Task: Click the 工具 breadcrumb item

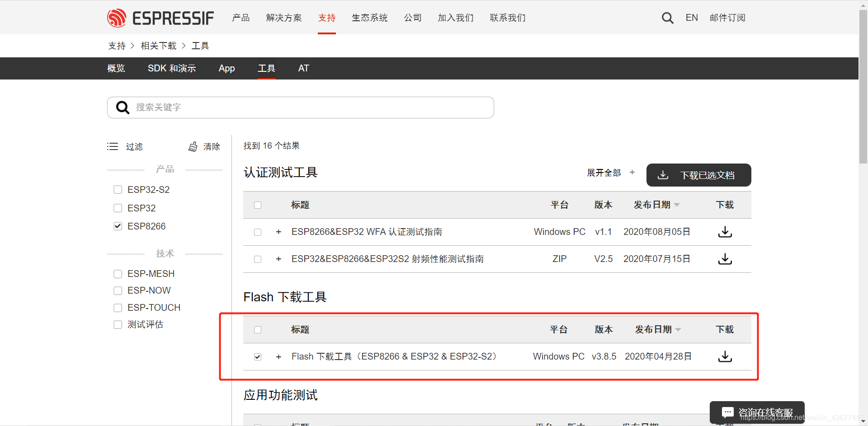Action: coord(200,46)
